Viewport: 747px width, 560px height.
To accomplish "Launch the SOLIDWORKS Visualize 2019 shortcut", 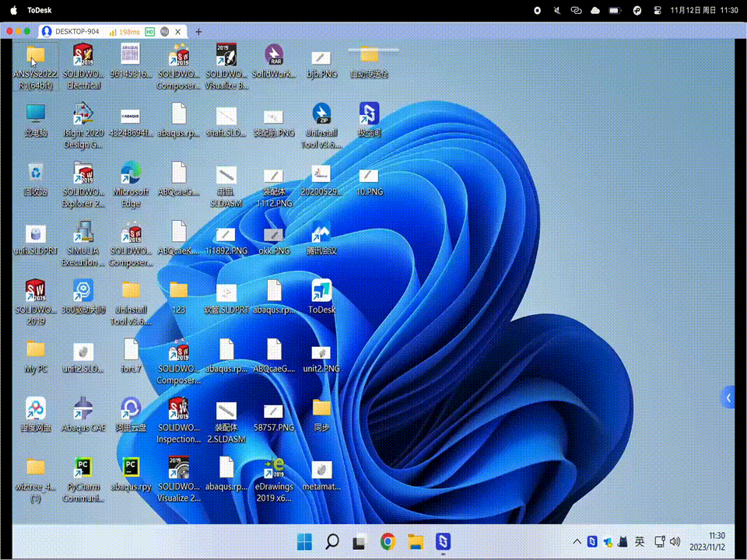I will (179, 480).
